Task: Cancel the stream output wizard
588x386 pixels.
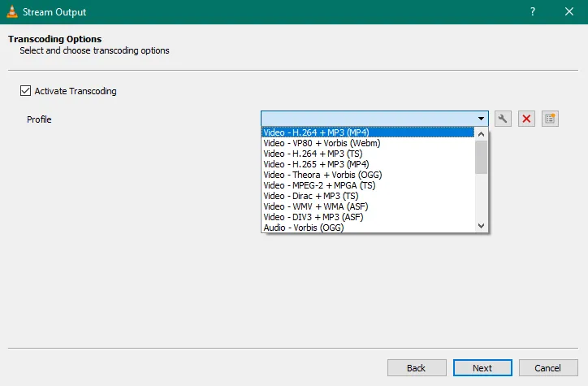Action: (x=548, y=367)
